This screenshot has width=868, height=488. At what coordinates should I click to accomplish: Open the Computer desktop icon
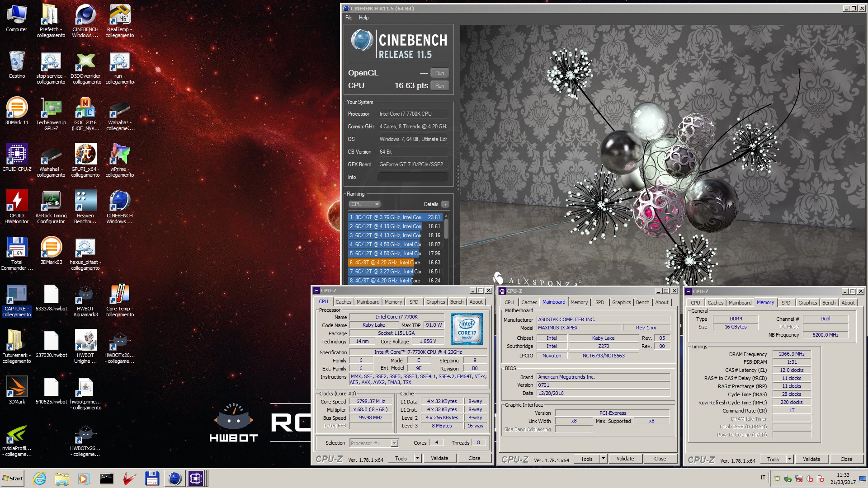[x=17, y=19]
